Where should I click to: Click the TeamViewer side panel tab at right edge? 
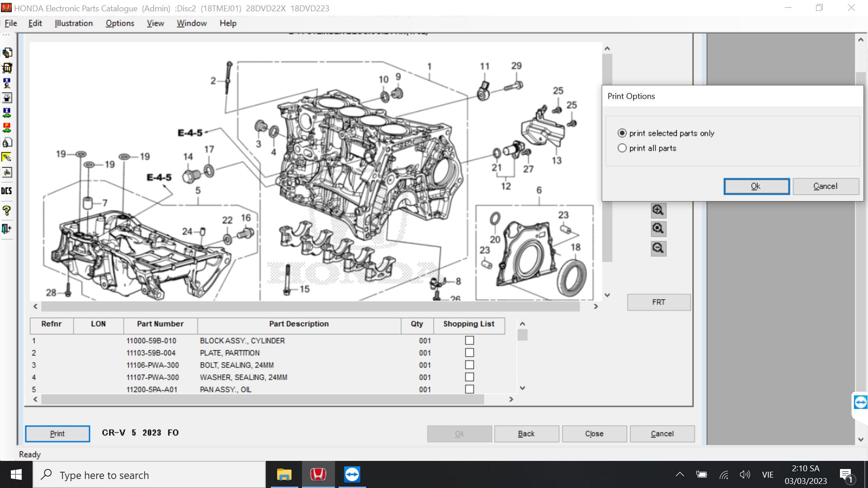pos(860,402)
